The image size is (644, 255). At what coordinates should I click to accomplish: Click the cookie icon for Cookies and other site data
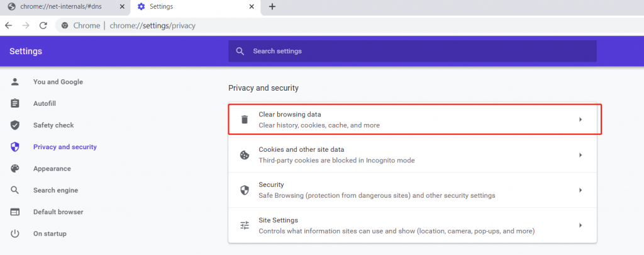[245, 155]
